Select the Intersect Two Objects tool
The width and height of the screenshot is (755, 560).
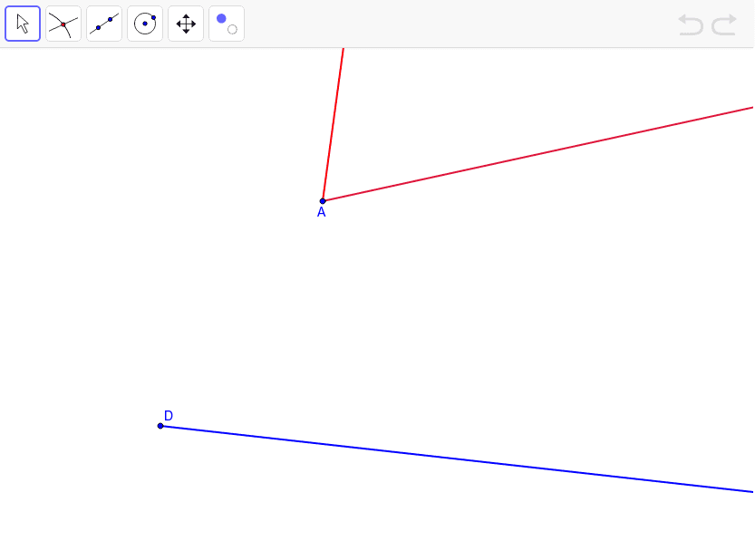click(x=63, y=23)
